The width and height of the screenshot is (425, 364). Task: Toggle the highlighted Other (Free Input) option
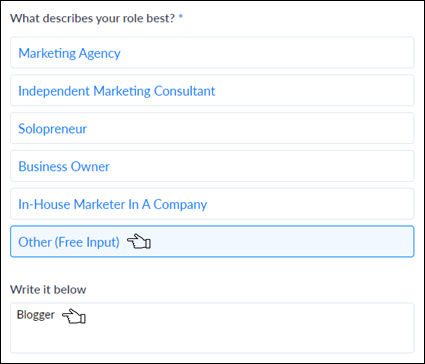(x=212, y=242)
